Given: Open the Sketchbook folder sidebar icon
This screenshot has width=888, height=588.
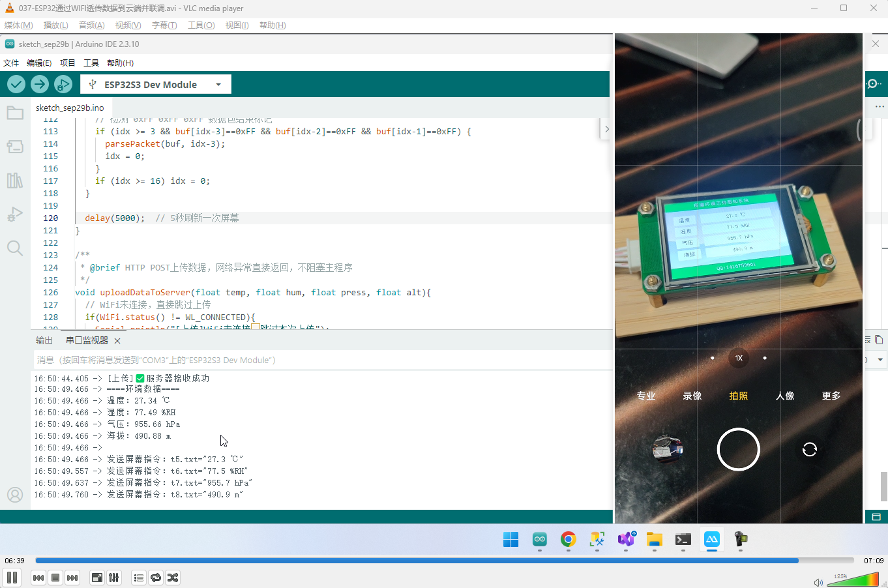Looking at the screenshot, I should (x=15, y=113).
